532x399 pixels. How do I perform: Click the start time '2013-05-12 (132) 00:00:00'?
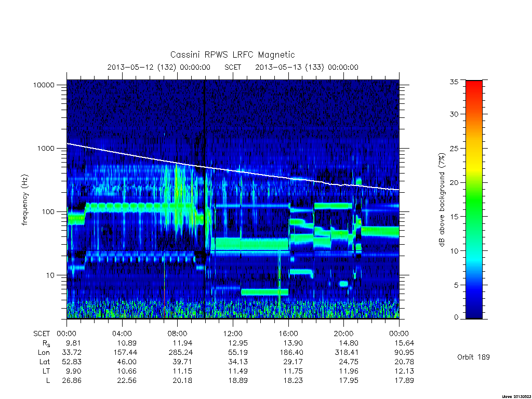[x=159, y=67]
